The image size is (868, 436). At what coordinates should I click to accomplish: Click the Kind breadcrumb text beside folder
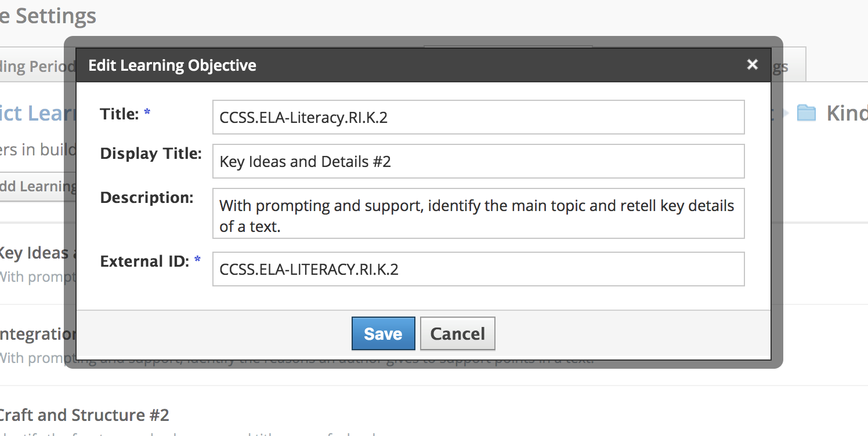point(846,112)
